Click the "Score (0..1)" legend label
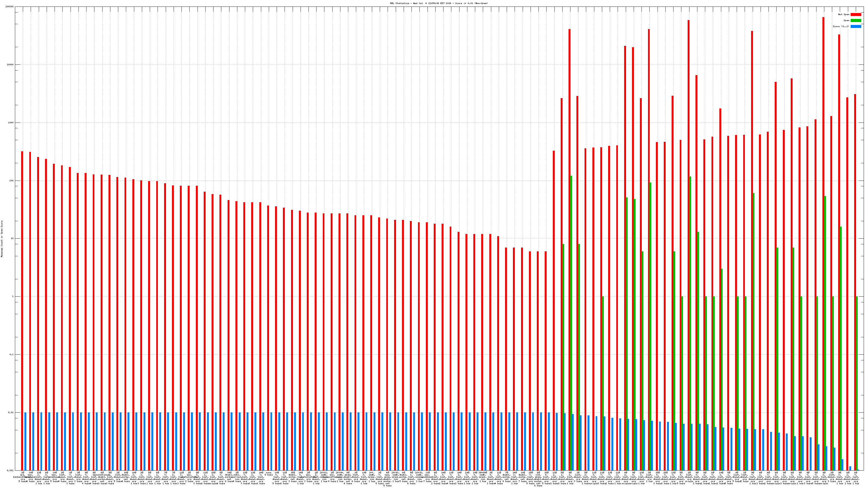Viewport: 868px width, 488px height. [x=841, y=26]
